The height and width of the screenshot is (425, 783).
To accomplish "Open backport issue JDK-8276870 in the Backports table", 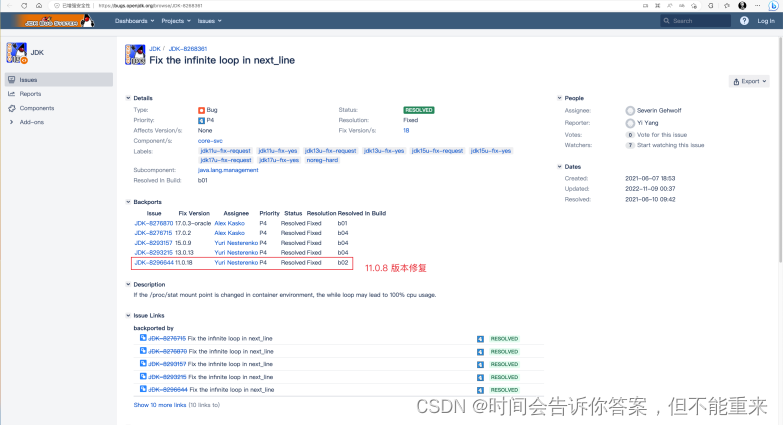I will coord(154,223).
